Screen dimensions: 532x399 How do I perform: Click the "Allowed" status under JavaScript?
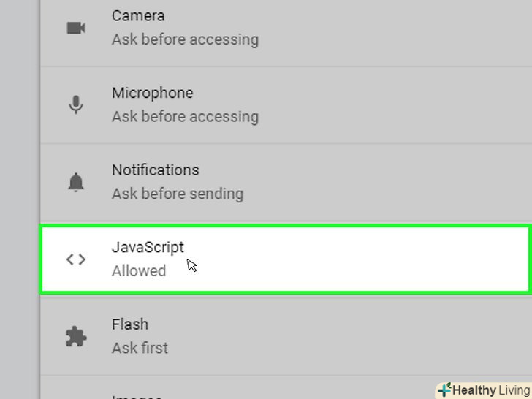pos(139,270)
